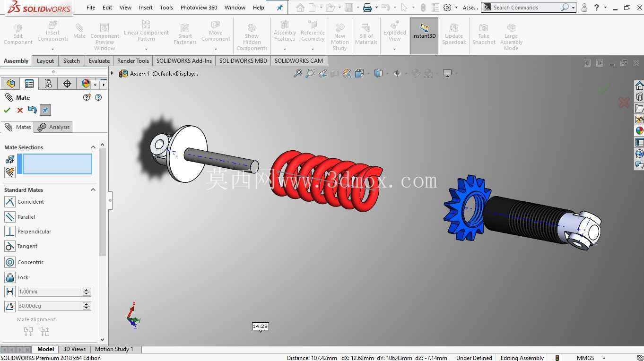
Task: Click the Section View icon
Action: point(335,73)
